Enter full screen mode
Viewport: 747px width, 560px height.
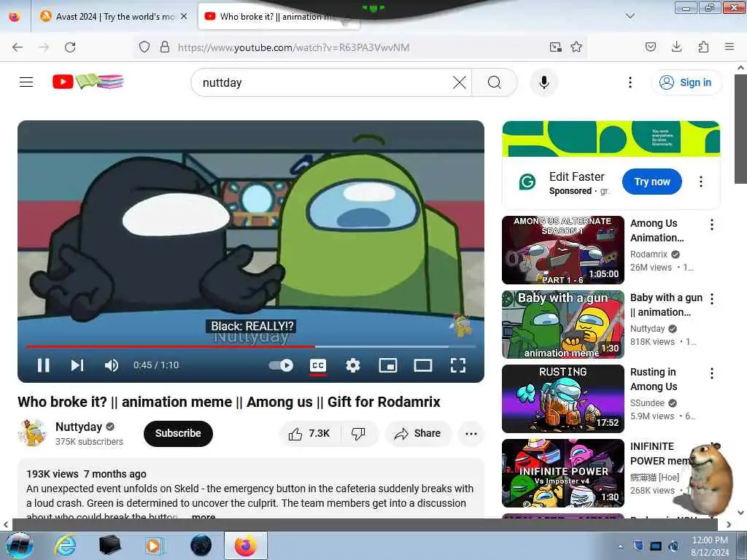[458, 365]
